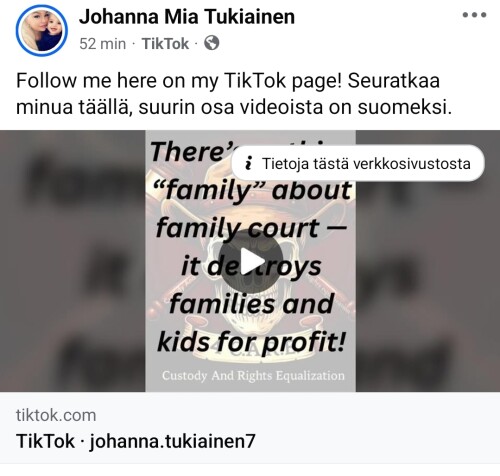Open the 'TikTok · johanna.tukiainen7' link title
500x476 pixels.
coord(136,441)
